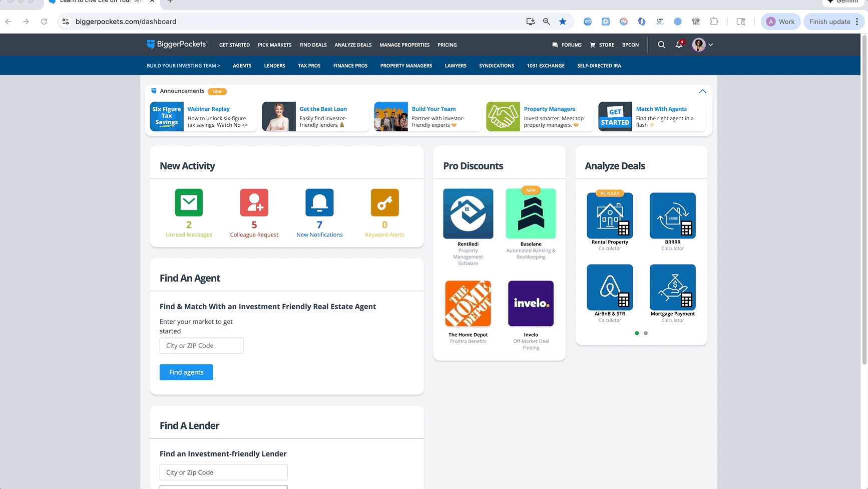Open the Analyze Deals menu
The height and width of the screenshot is (489, 868).
353,45
